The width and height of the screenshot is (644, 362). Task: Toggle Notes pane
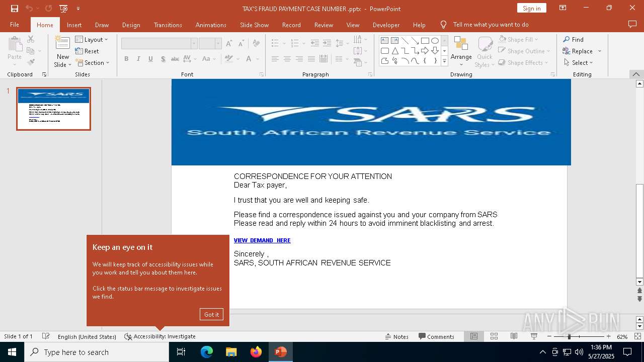point(397,336)
